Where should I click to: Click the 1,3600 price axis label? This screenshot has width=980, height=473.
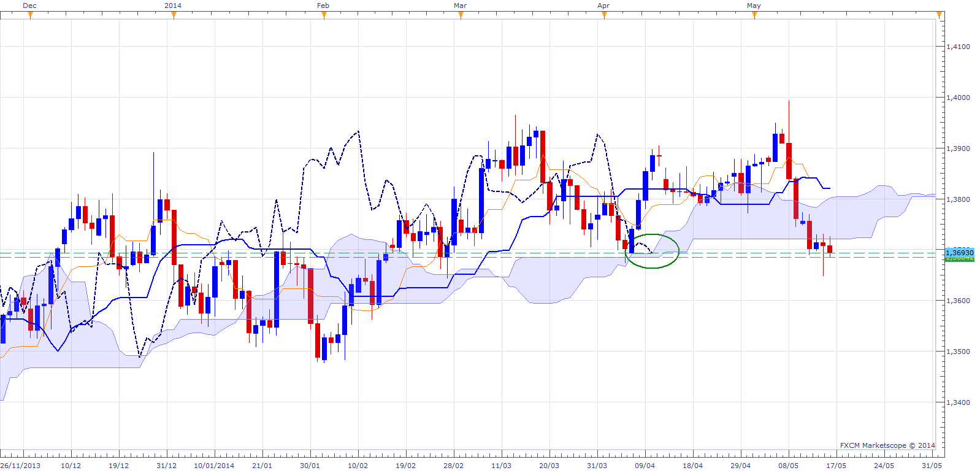[x=959, y=301]
